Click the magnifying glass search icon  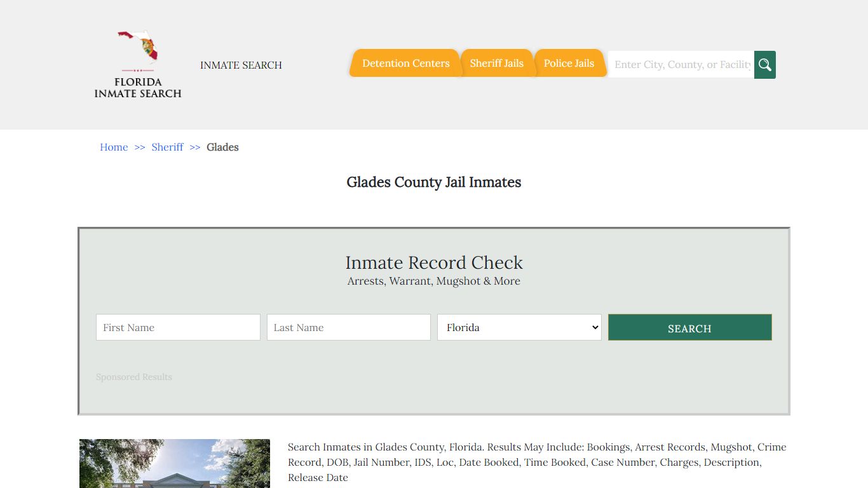764,65
